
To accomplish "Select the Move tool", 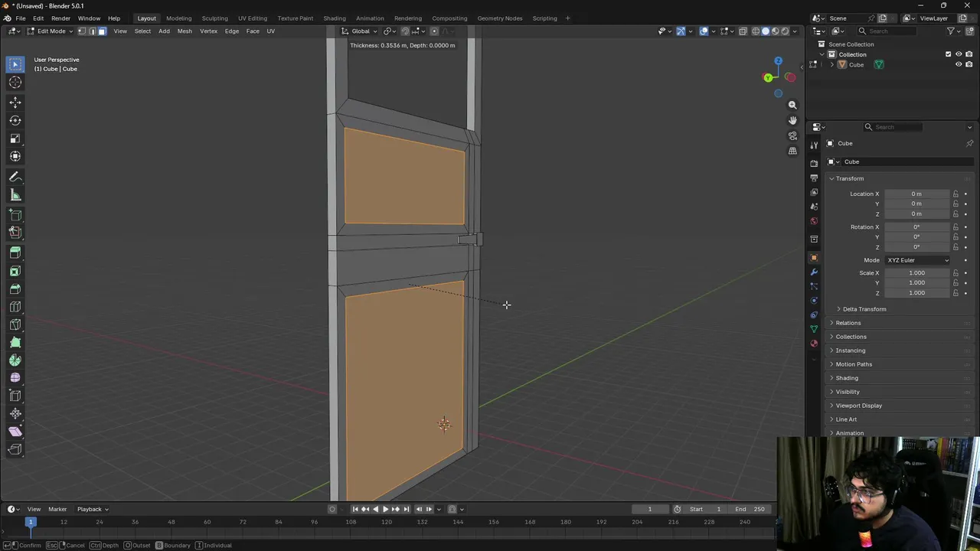I will click(15, 102).
